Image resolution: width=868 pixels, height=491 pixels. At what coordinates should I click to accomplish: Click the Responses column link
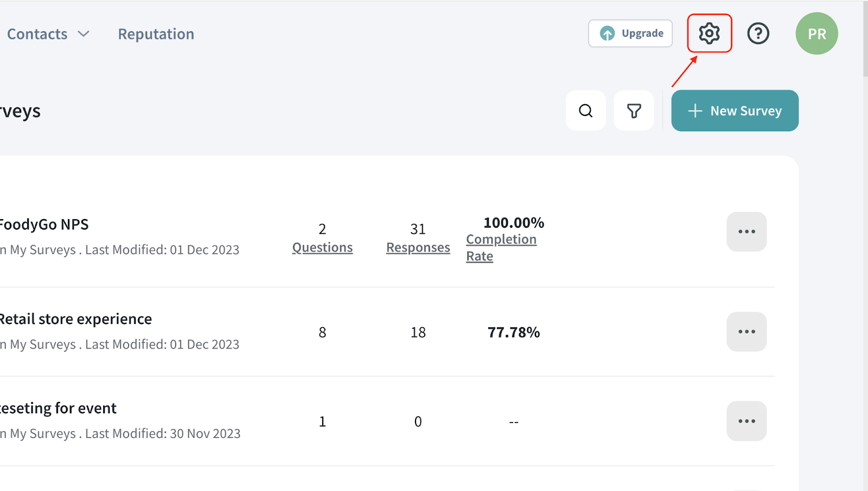[x=418, y=247]
